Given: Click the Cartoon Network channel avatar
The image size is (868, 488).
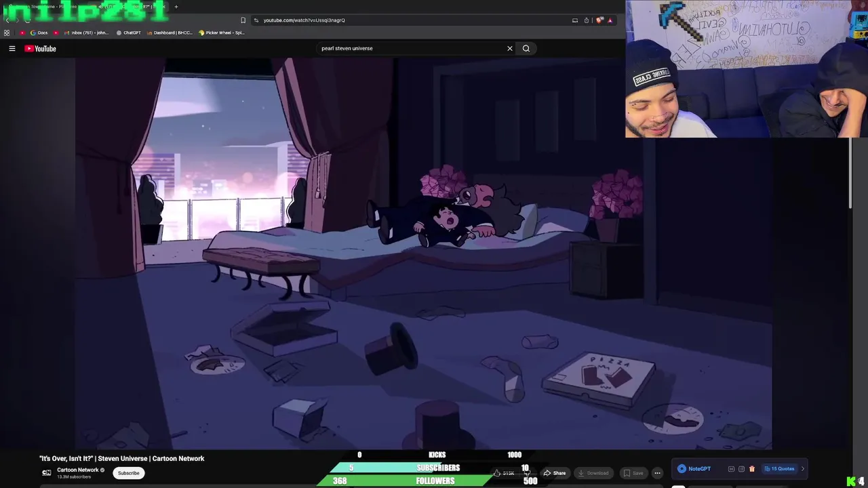Looking at the screenshot, I should 46,472.
